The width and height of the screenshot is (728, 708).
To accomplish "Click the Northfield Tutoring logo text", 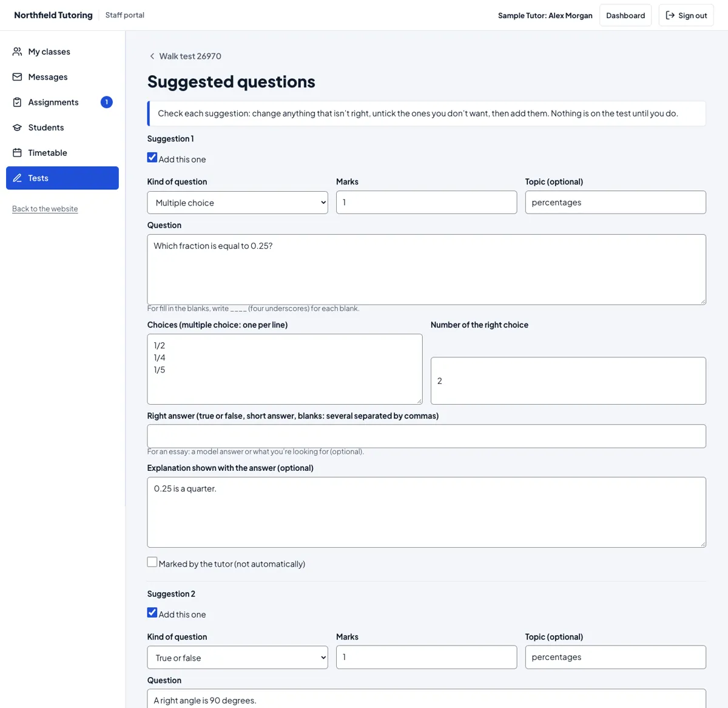I will (53, 15).
